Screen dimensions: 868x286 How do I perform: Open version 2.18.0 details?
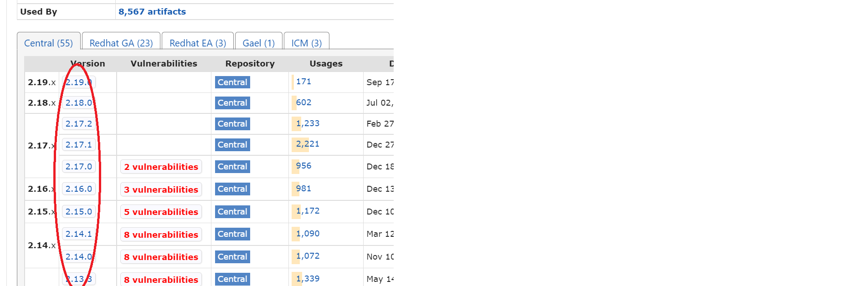tap(78, 102)
